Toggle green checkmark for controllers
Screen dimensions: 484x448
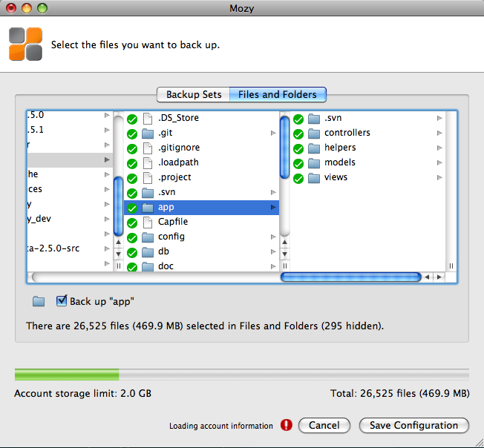click(x=298, y=134)
